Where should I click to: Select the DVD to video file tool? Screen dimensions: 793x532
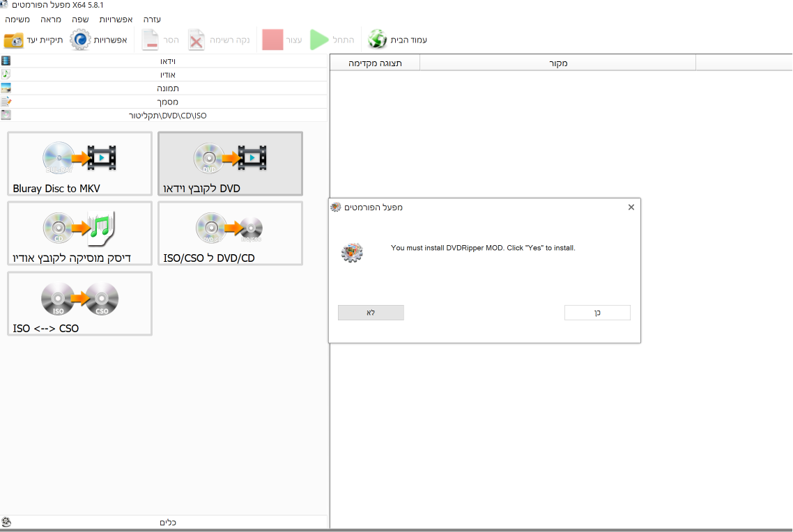click(230, 164)
